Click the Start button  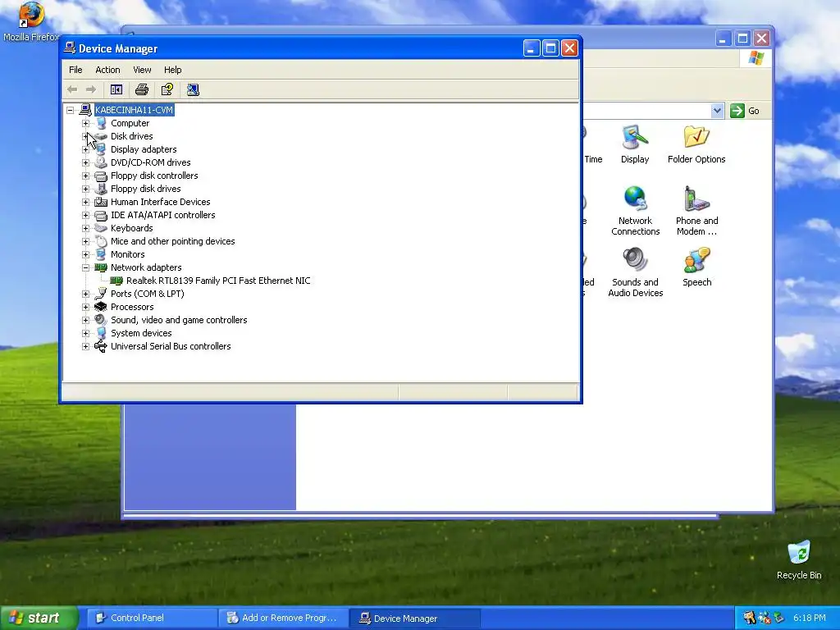click(x=39, y=618)
